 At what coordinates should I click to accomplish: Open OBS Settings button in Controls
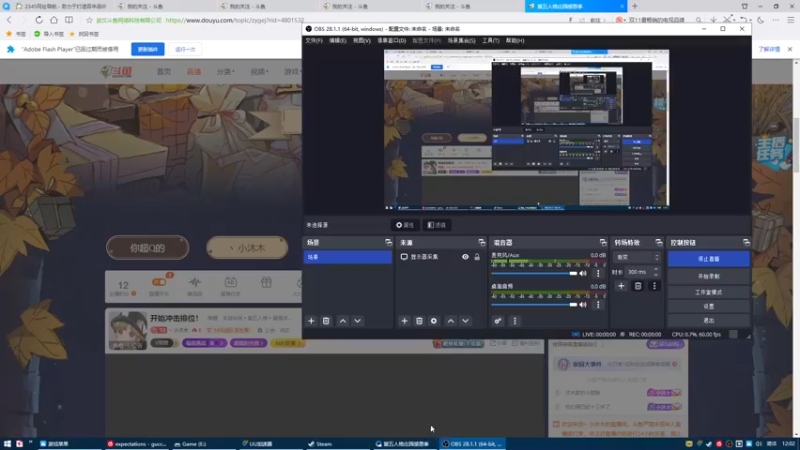pyautogui.click(x=709, y=306)
